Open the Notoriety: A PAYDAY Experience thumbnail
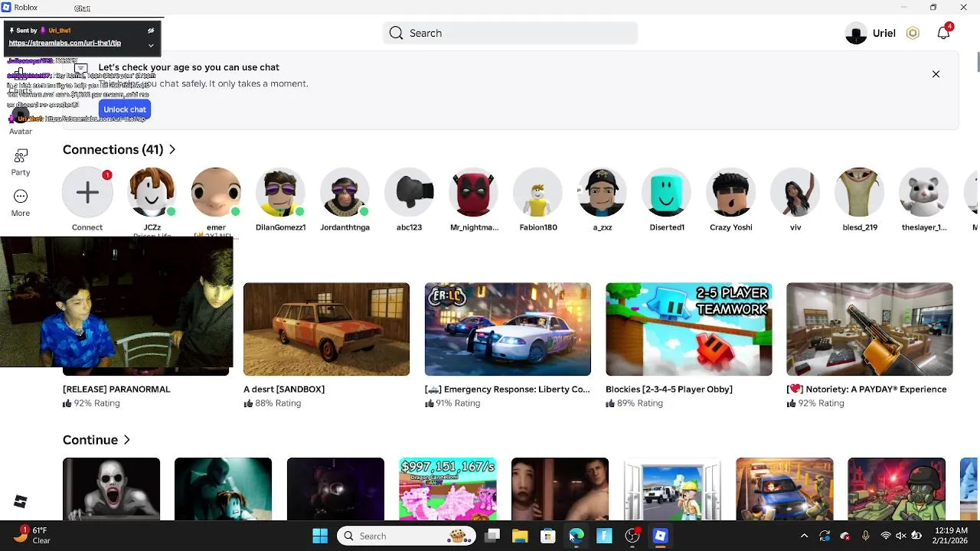Viewport: 980px width, 551px height. tap(870, 329)
